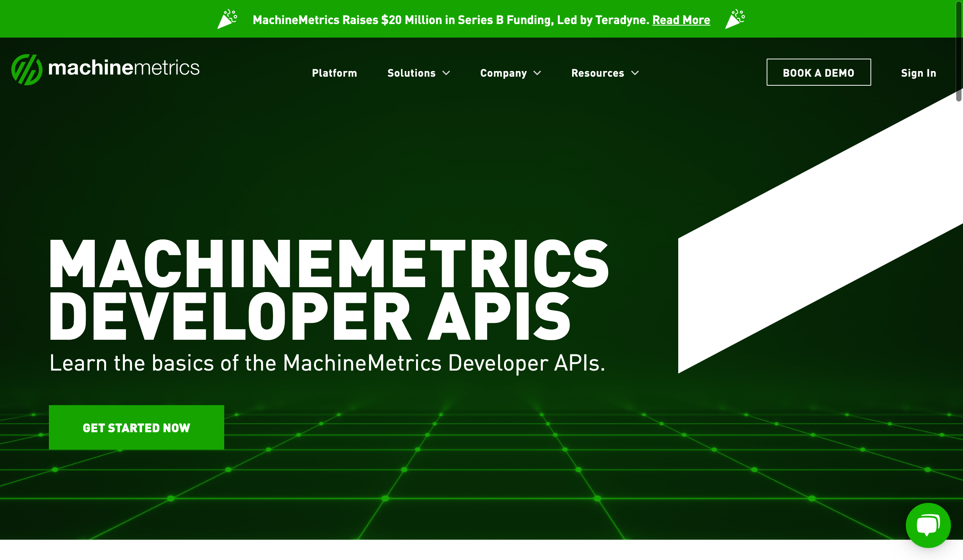Viewport: 963px width, 560px height.
Task: Expand the Solutions dropdown chevron
Action: coord(447,73)
